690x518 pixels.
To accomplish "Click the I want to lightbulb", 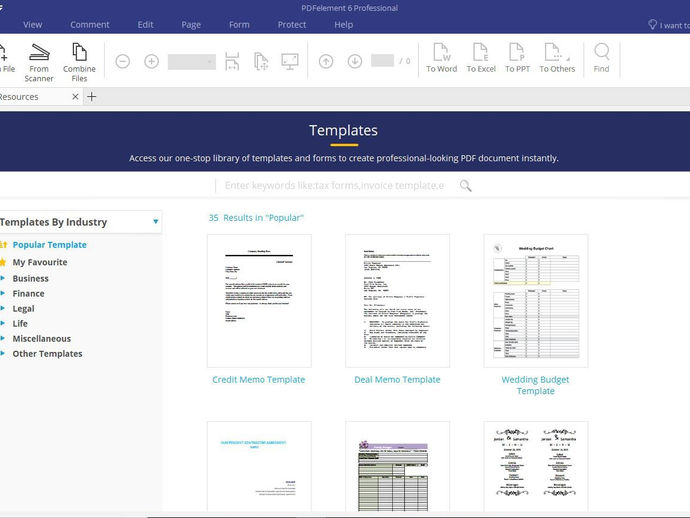I will coord(653,25).
